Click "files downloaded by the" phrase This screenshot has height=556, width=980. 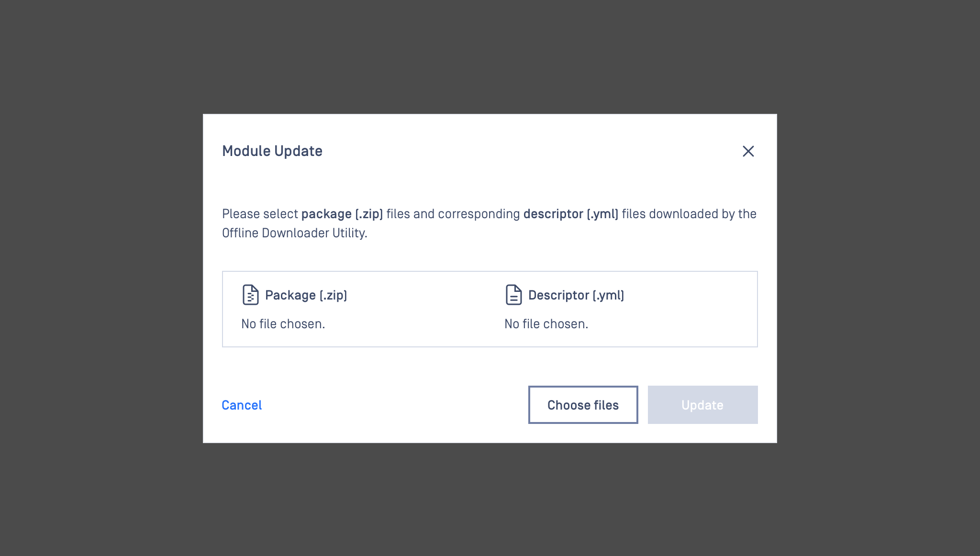click(689, 214)
